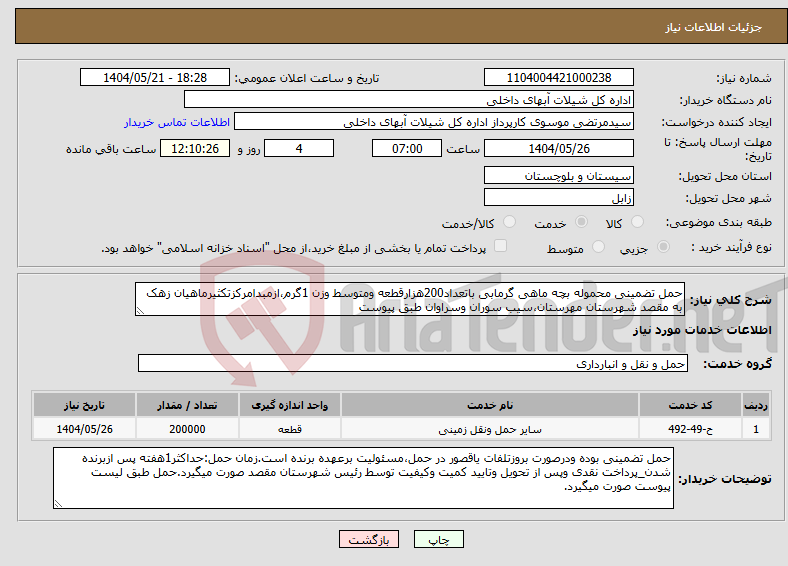Click the تاریخ نیاز column header
Image resolution: width=788 pixels, height=566 pixels.
84,405
